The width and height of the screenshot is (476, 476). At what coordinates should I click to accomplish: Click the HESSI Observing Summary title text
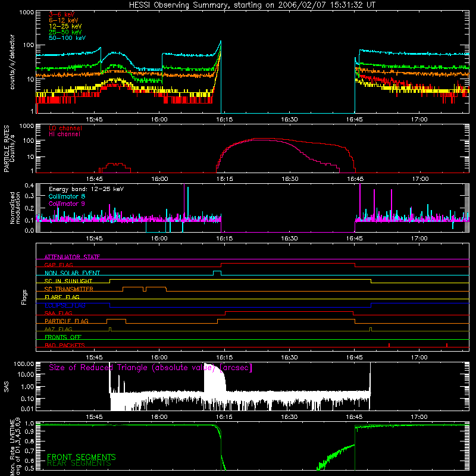coord(252,5)
